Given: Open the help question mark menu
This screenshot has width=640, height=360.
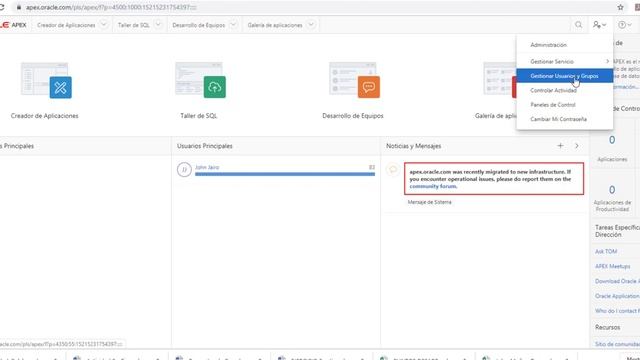Looking at the screenshot, I should coord(624,25).
